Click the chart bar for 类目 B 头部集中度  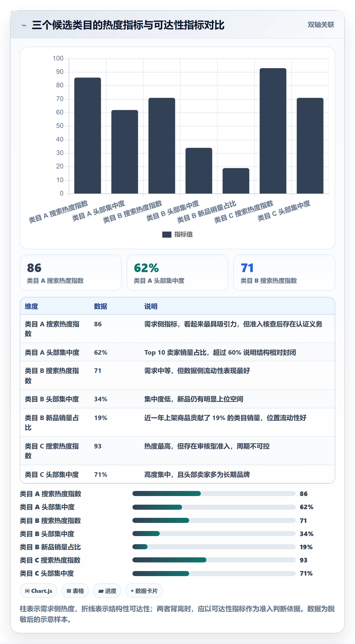click(199, 171)
